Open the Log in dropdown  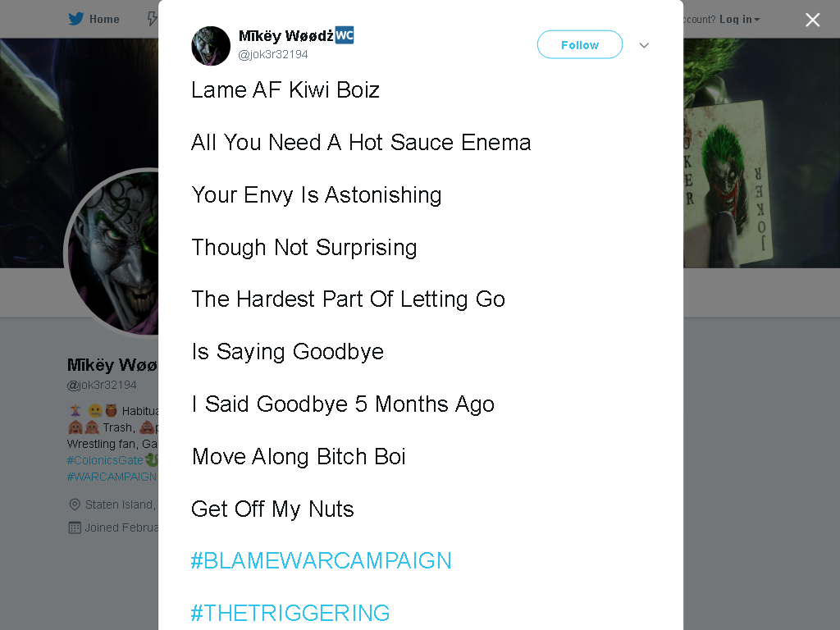coord(739,20)
